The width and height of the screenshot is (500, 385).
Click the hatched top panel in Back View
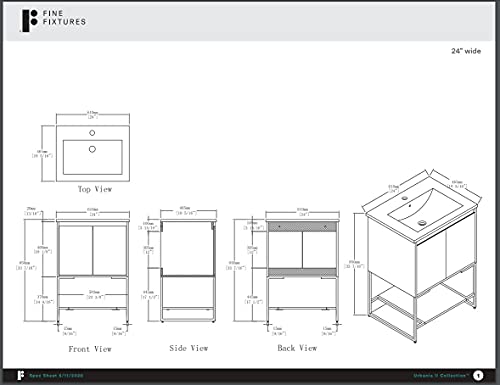(x=302, y=227)
